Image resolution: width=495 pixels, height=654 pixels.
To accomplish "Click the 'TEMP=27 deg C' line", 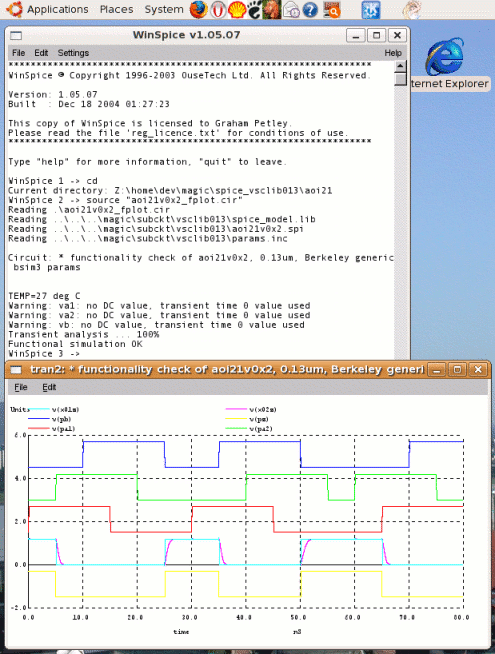I will pyautogui.click(x=44, y=296).
